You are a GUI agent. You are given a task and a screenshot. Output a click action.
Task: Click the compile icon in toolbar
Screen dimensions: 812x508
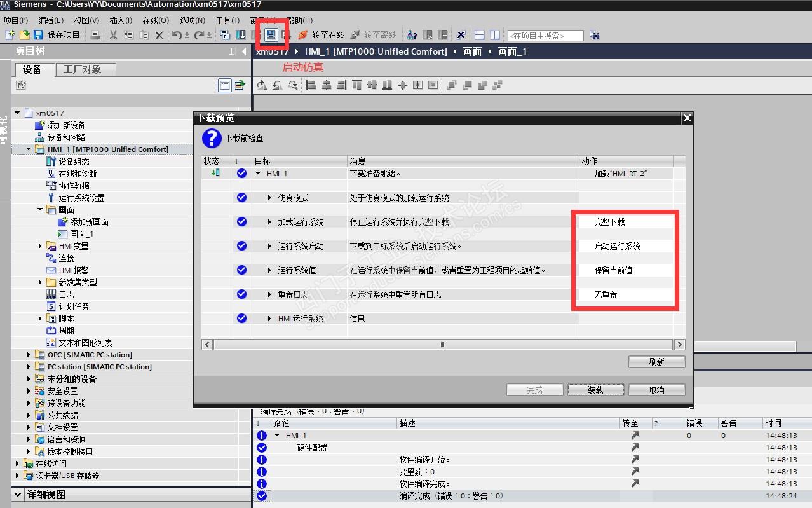[x=225, y=35]
